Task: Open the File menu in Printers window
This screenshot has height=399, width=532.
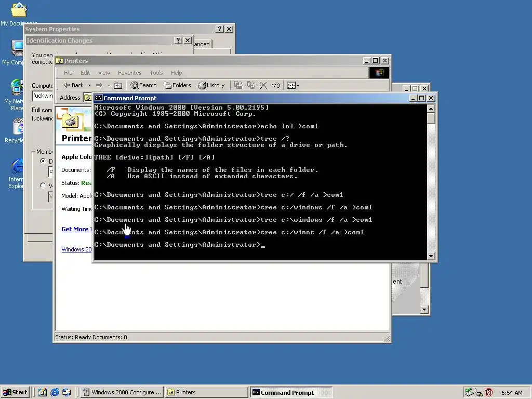Action: [68, 73]
